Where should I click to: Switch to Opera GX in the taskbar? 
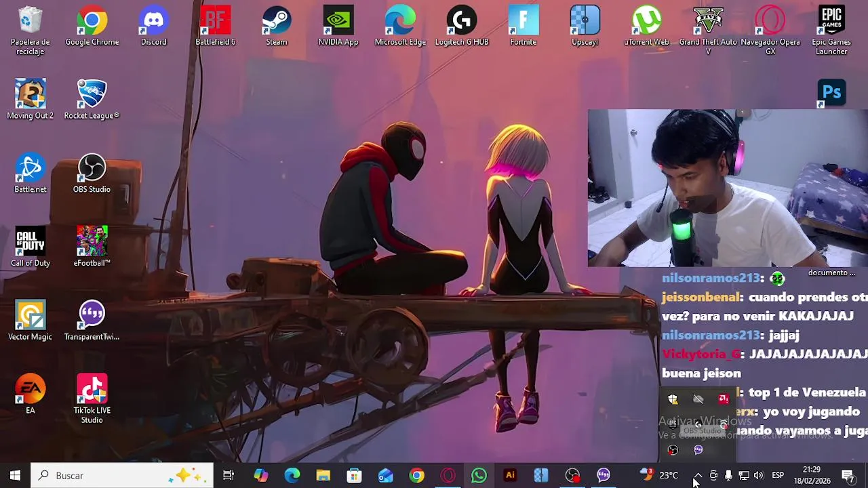tap(448, 476)
